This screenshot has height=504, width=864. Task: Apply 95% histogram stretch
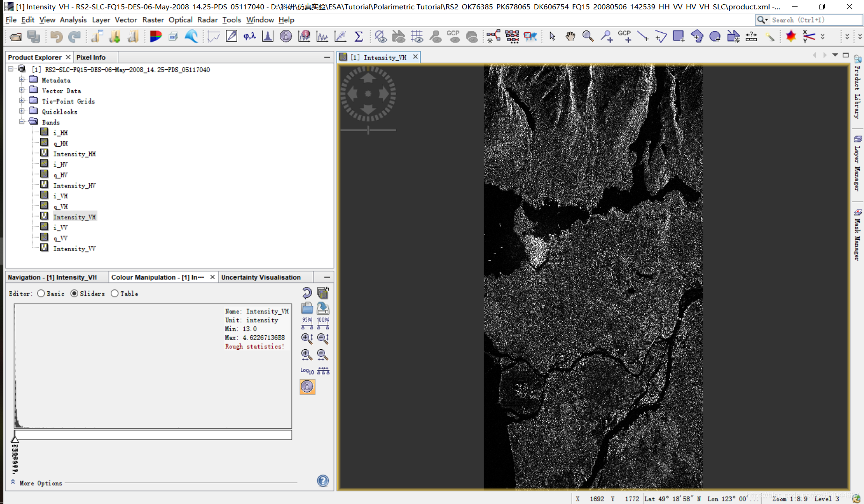coord(307,323)
